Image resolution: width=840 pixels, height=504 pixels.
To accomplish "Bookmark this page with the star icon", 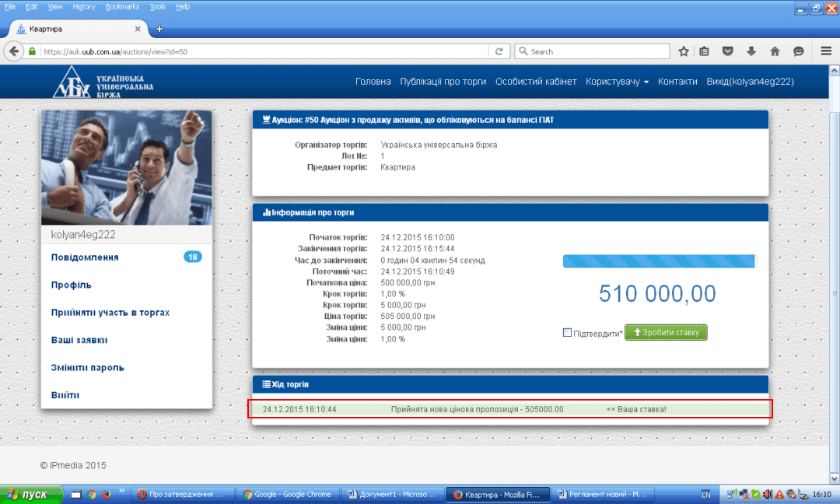I will (x=684, y=51).
